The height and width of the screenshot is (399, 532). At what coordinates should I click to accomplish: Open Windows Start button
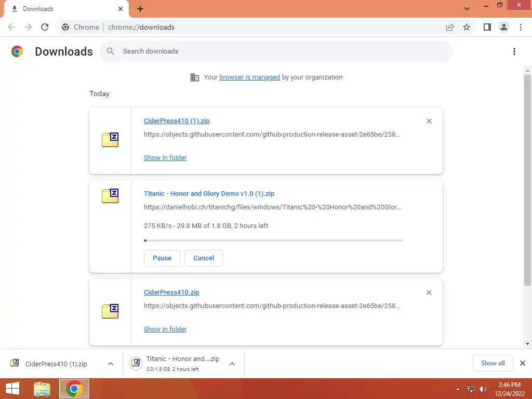pos(12,389)
